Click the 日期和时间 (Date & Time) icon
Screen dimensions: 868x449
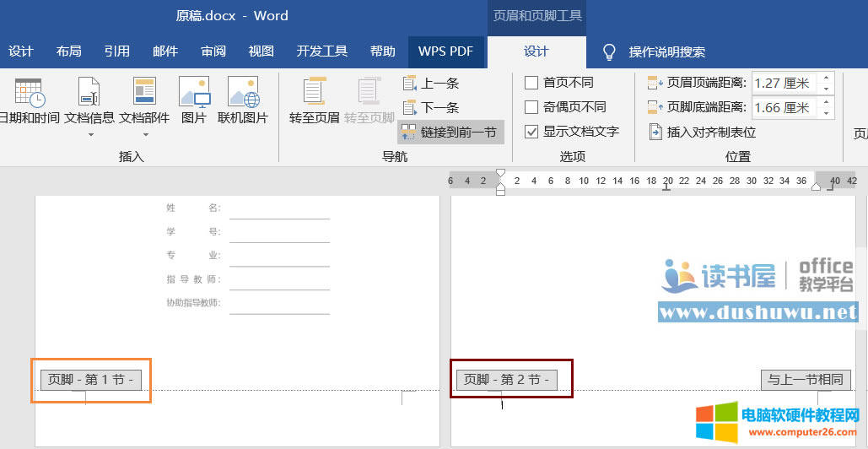click(x=29, y=92)
